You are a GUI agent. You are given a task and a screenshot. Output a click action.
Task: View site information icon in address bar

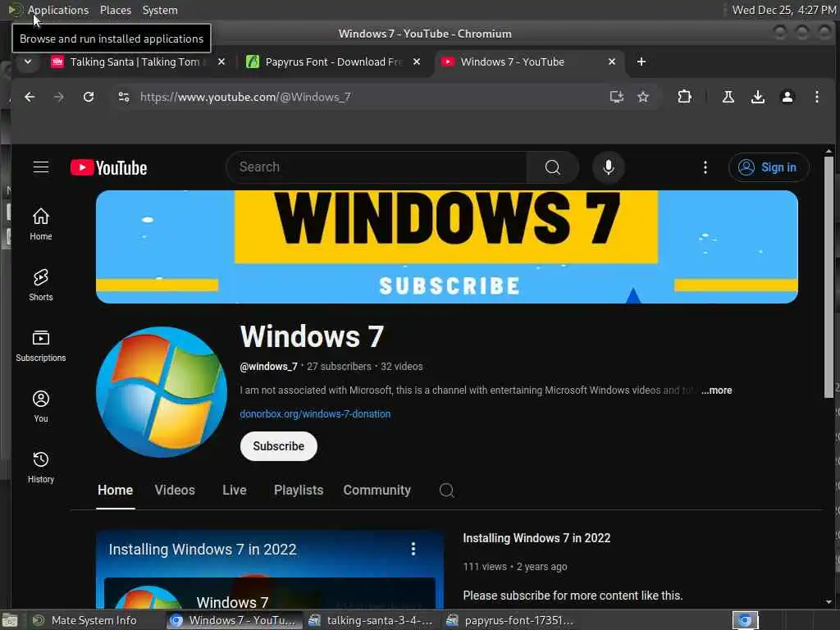[x=124, y=97]
